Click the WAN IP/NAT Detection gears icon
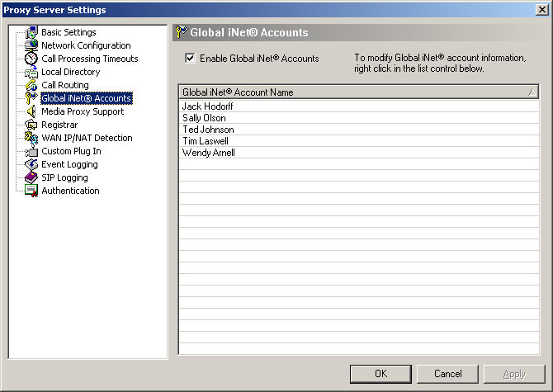 (31, 138)
